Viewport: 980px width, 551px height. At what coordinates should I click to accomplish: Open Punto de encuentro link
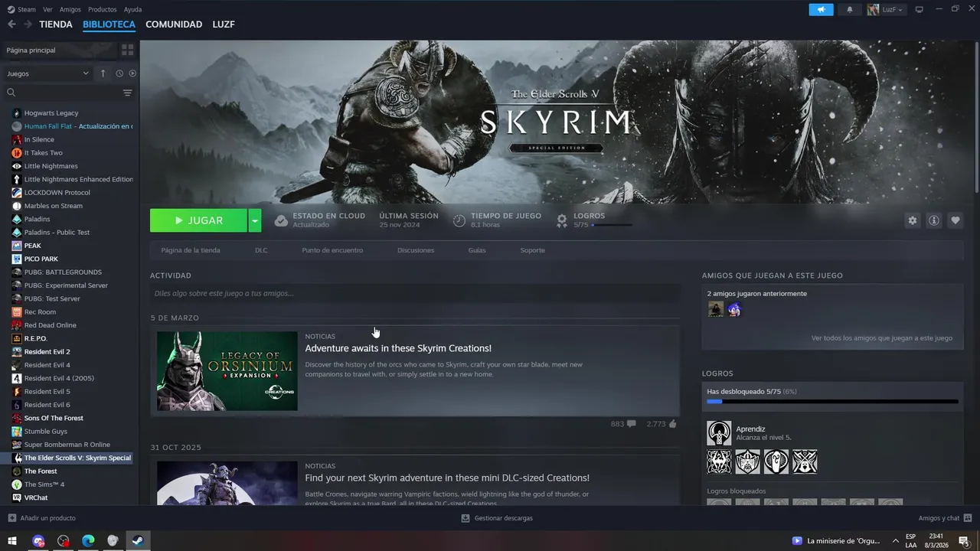(x=332, y=250)
